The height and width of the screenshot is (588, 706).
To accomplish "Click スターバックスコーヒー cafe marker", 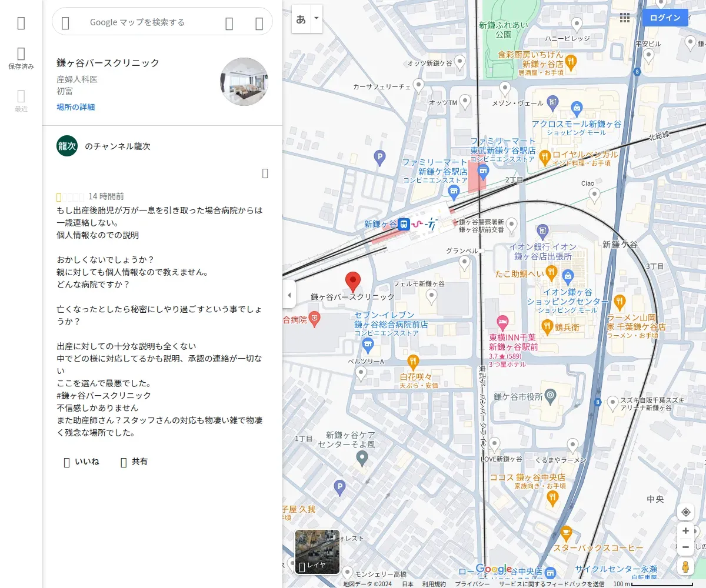I will [566, 534].
